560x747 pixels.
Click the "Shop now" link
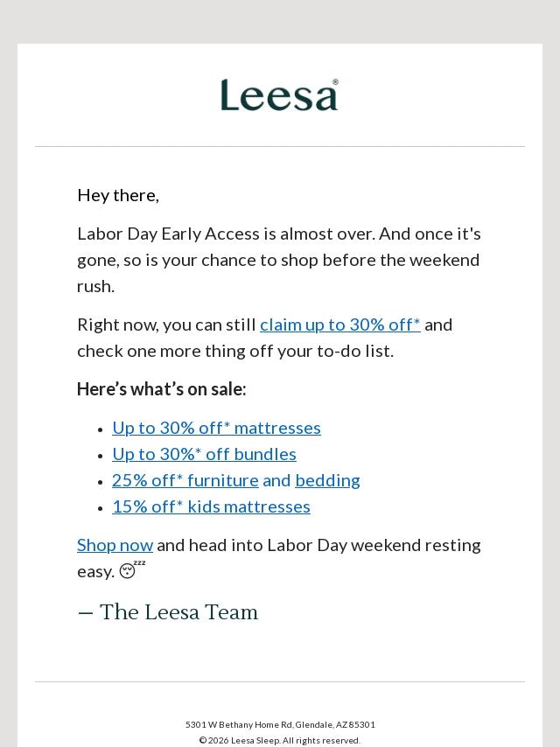(115, 545)
